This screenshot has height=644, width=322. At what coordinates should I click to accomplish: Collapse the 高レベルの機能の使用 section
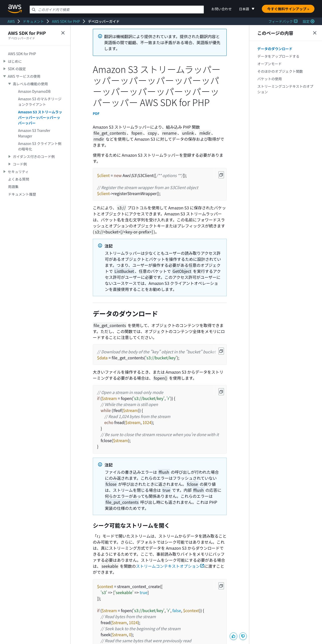point(10,84)
